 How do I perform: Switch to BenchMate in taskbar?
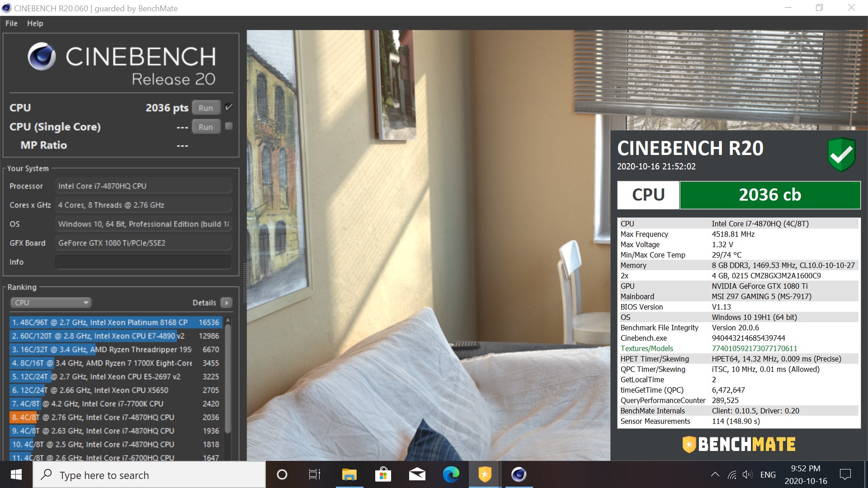(x=485, y=474)
